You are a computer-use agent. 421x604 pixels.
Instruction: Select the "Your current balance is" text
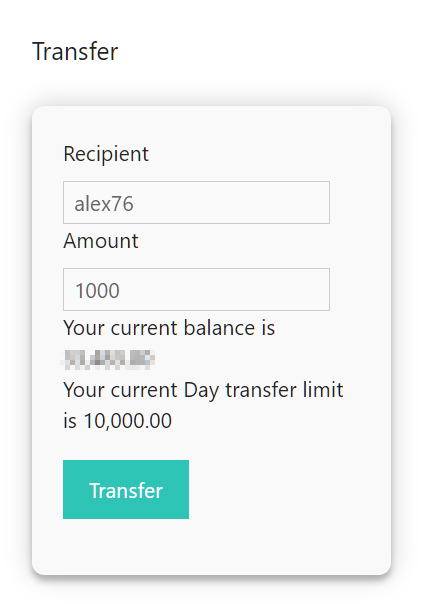169,328
